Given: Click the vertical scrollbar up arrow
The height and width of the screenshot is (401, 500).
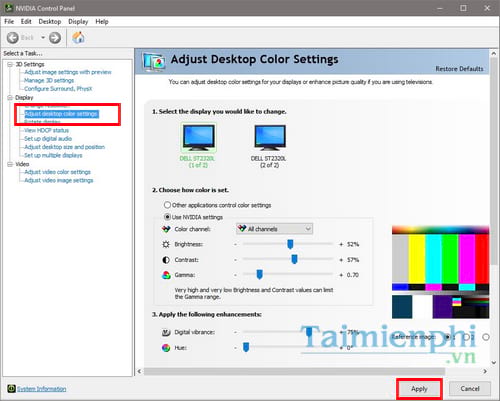Looking at the screenshot, I should pyautogui.click(x=494, y=53).
